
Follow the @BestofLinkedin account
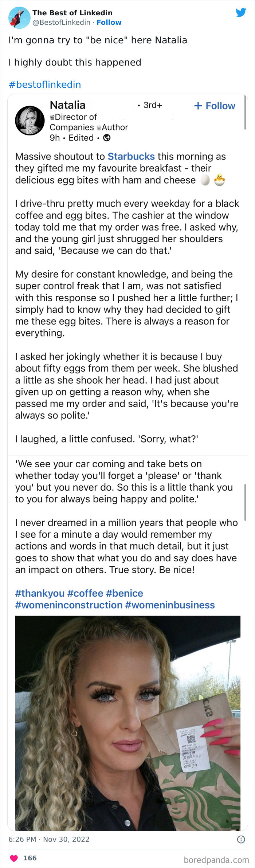coord(109,22)
